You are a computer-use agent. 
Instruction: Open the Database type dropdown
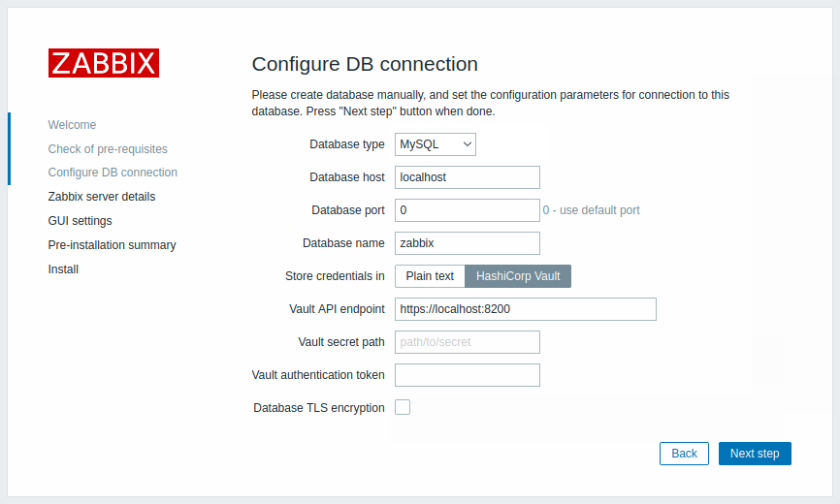(x=435, y=144)
